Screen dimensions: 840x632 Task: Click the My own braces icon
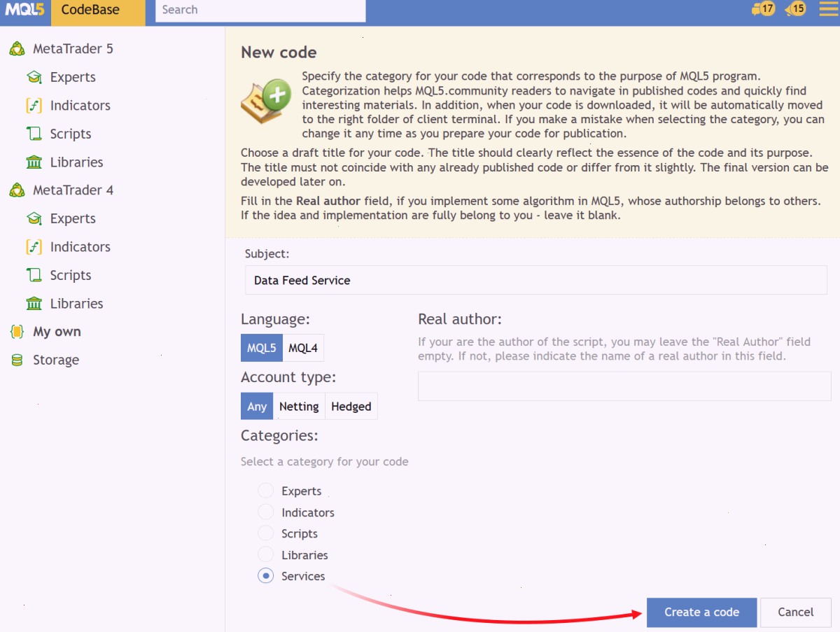coord(17,332)
